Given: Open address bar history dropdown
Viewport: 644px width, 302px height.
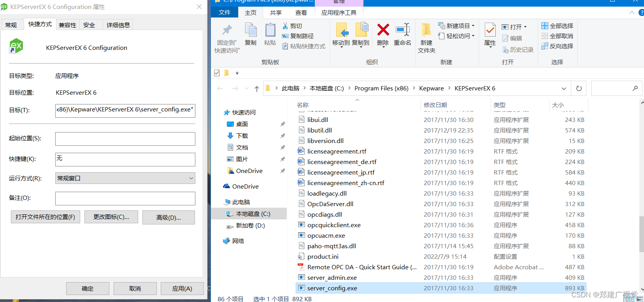Looking at the screenshot, I should pyautogui.click(x=563, y=88).
